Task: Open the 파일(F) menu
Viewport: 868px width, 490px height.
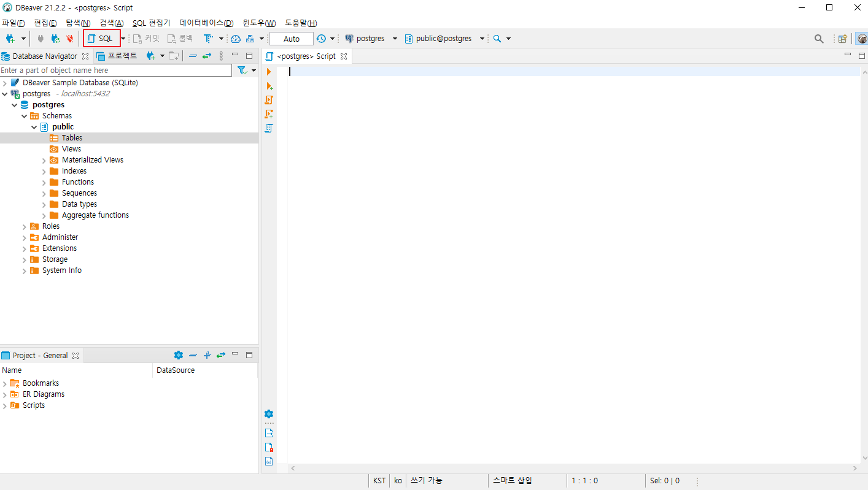Action: [x=13, y=23]
